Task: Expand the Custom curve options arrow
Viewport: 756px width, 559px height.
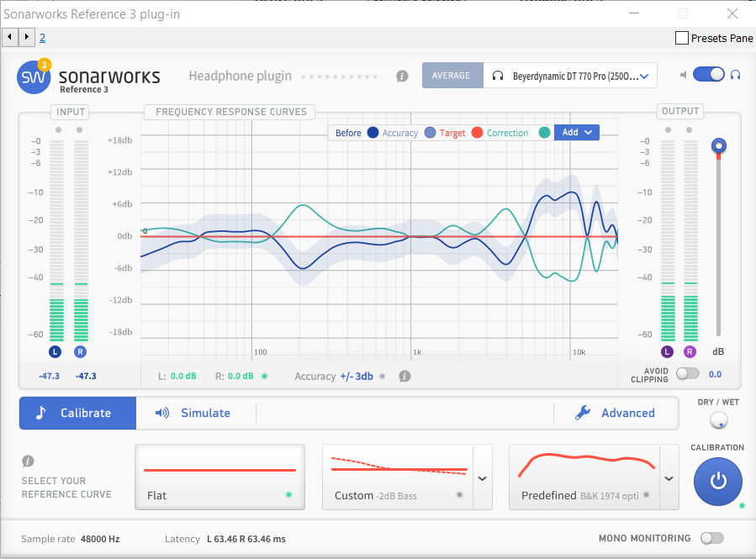Action: click(482, 478)
